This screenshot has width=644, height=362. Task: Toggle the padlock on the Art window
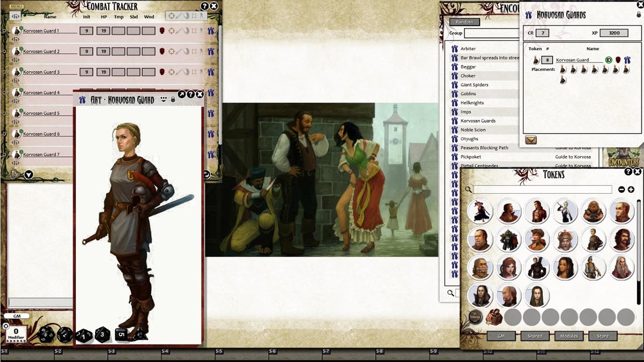(173, 98)
